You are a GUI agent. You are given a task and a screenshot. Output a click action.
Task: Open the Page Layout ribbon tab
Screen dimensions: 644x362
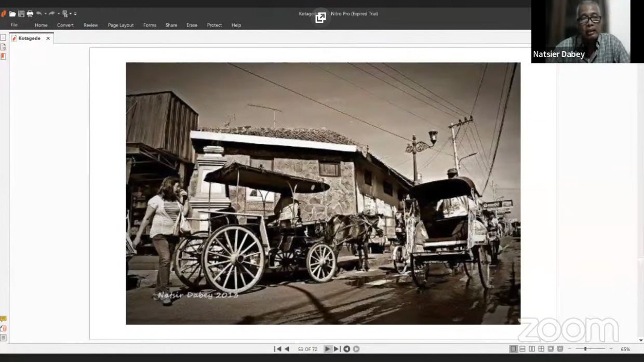pos(120,25)
